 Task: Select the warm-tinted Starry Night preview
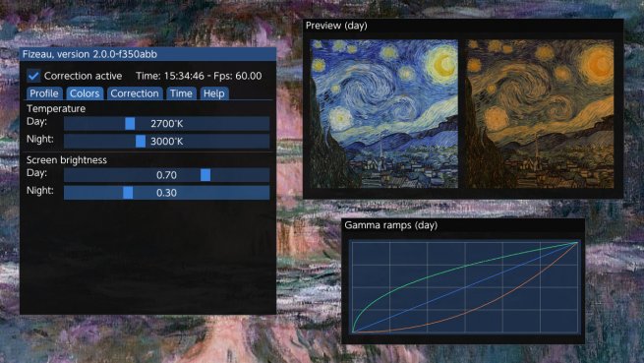[x=540, y=114]
